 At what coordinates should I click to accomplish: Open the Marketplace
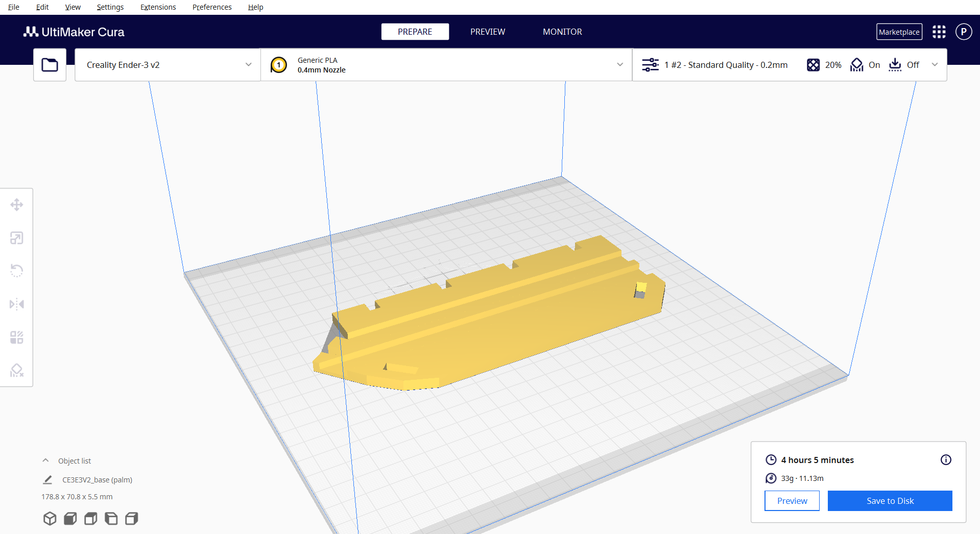click(899, 32)
